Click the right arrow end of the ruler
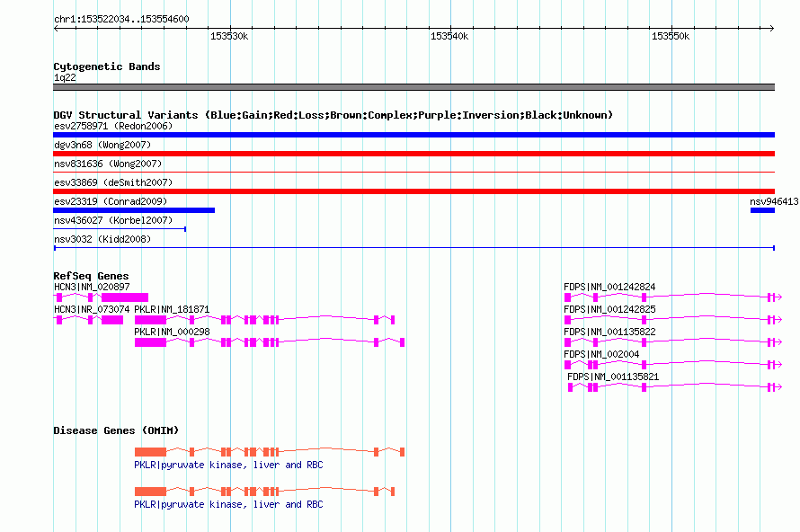Viewport: 800px width, 532px height. (772, 29)
